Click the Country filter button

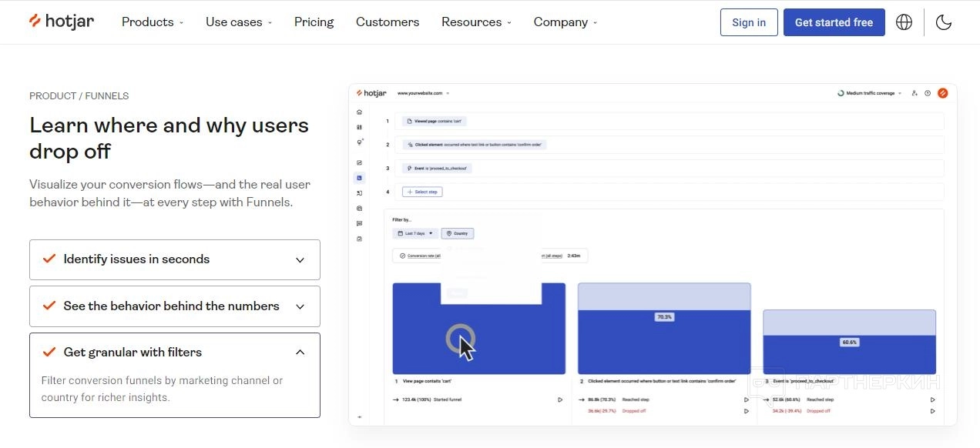point(458,233)
